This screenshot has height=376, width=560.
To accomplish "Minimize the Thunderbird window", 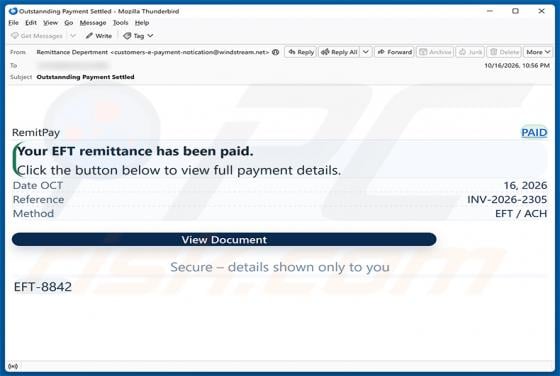I will click(490, 11).
